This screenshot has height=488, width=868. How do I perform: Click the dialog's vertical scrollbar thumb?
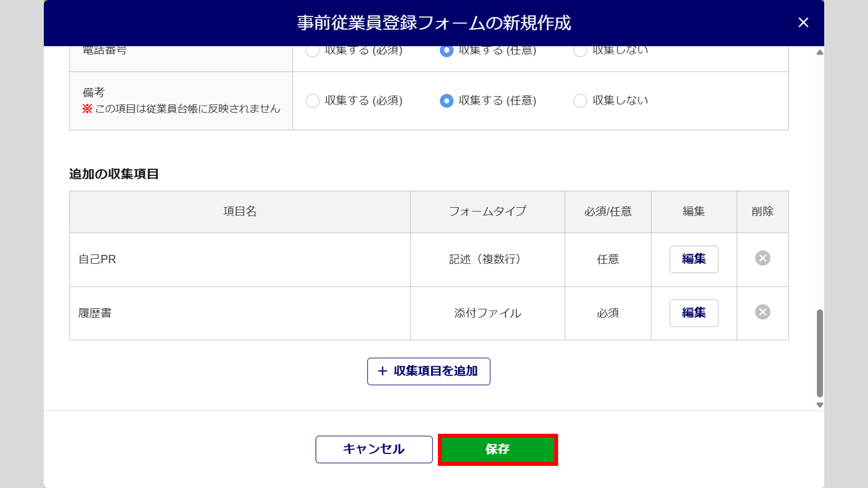click(819, 352)
